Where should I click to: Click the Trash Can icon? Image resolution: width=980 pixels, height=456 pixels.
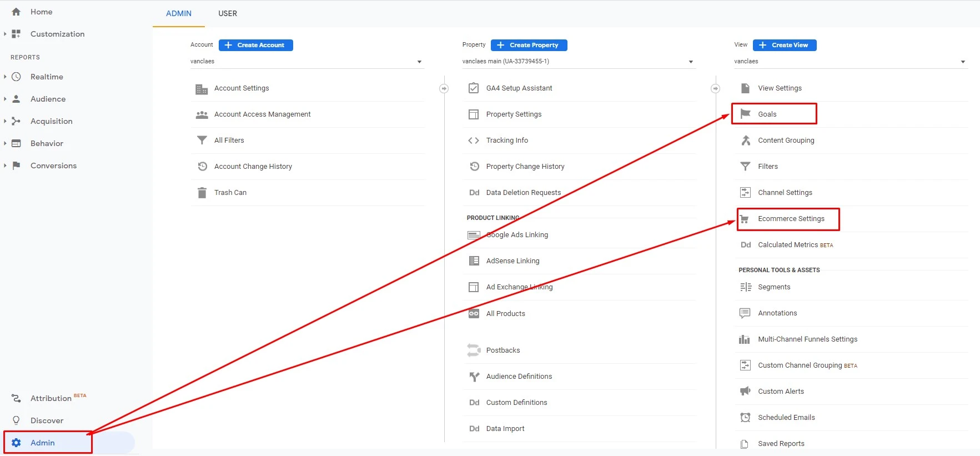click(x=202, y=192)
